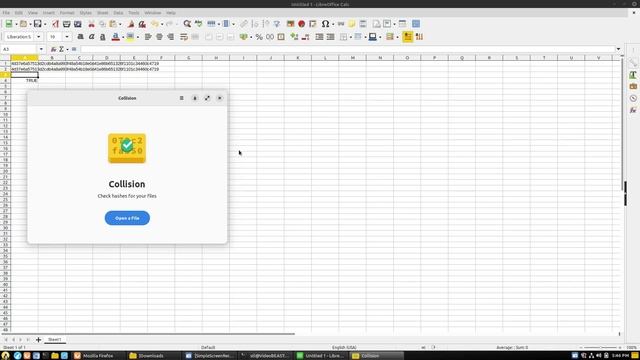Open Sum function dropdown arrow
The width and height of the screenshot is (640, 360).
tap(67, 49)
